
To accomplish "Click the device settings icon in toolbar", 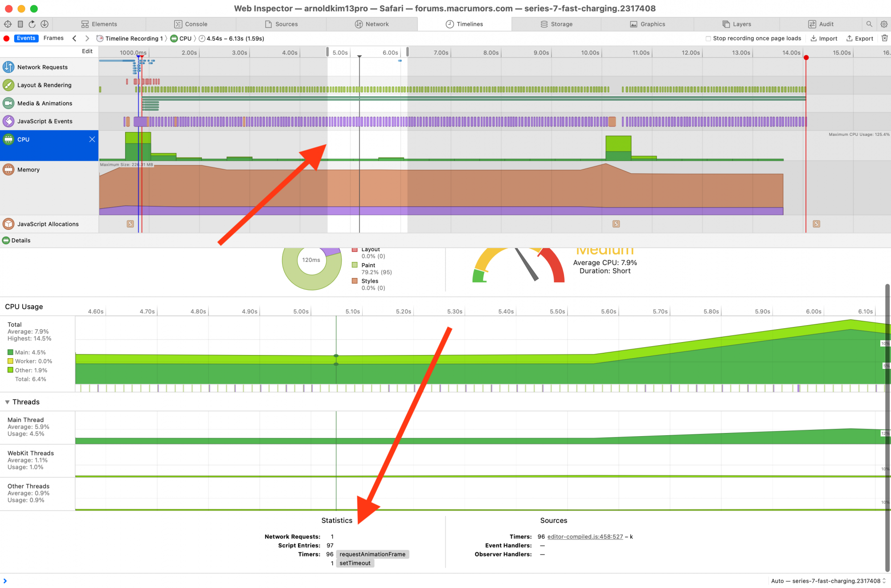I will click(20, 24).
